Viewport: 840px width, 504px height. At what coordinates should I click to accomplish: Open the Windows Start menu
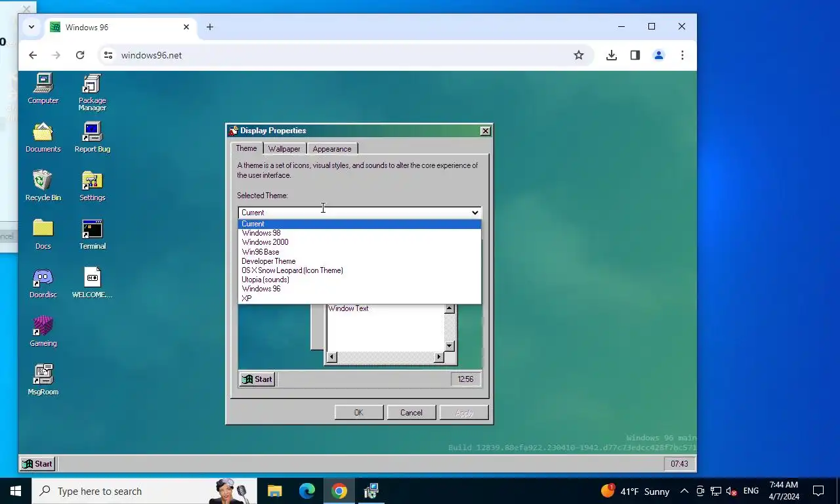point(16,491)
